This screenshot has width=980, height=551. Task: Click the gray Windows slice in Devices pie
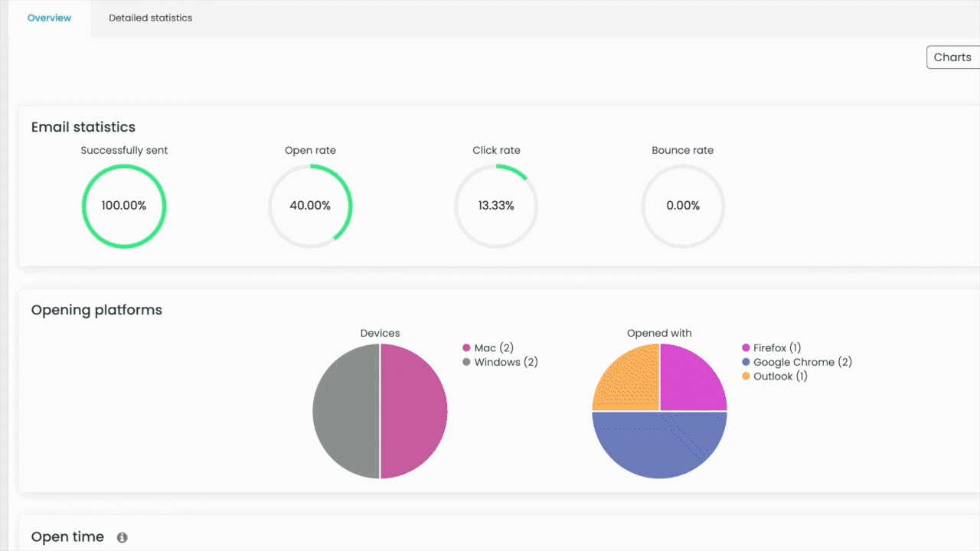[x=346, y=411]
